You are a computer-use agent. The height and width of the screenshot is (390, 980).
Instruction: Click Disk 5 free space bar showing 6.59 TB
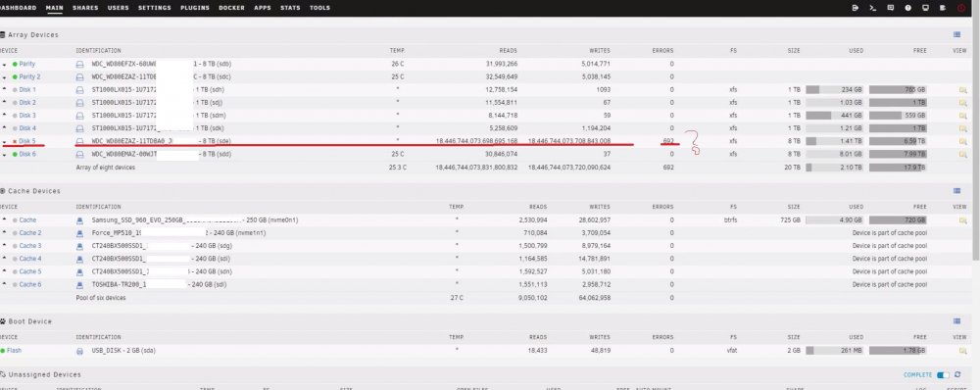(x=898, y=141)
